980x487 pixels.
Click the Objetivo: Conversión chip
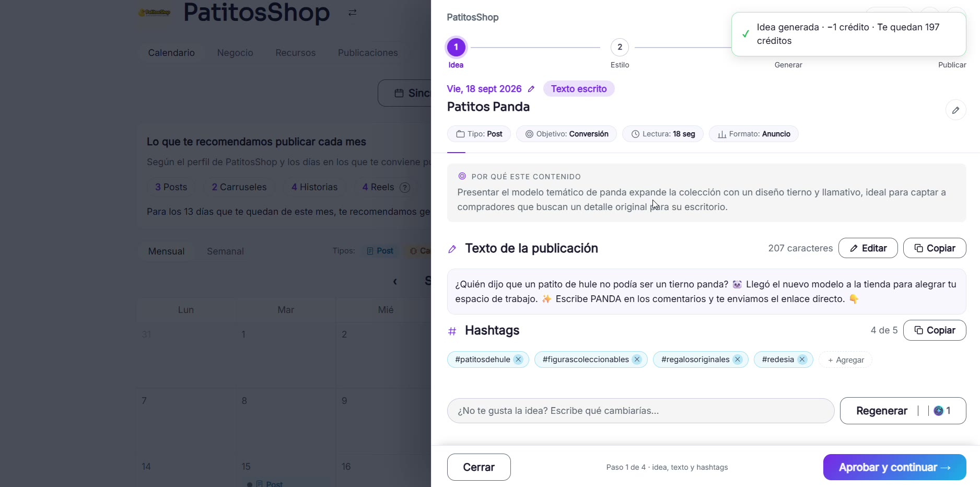coord(566,134)
